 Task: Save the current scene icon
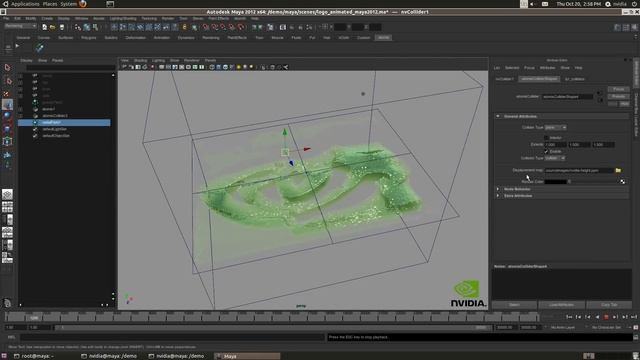coord(62,27)
